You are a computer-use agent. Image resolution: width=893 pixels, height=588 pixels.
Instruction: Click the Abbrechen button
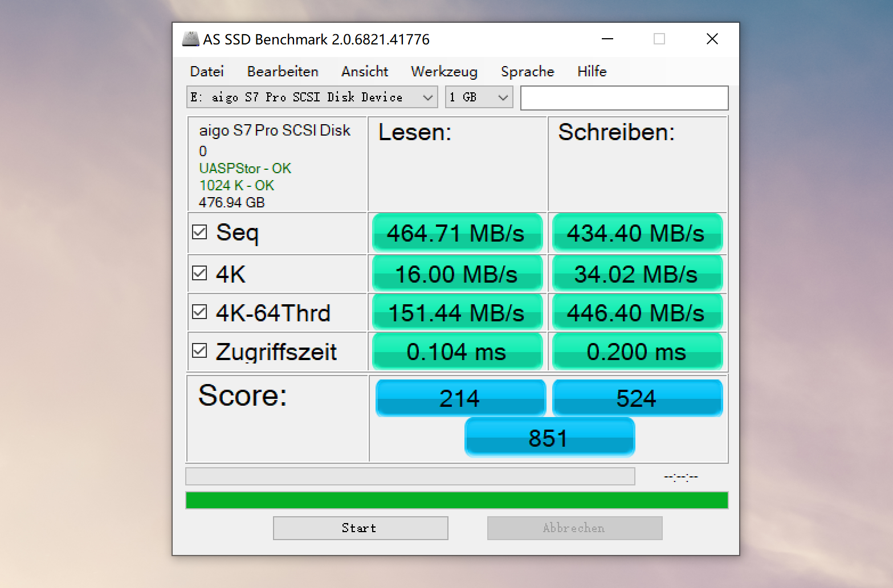574,528
